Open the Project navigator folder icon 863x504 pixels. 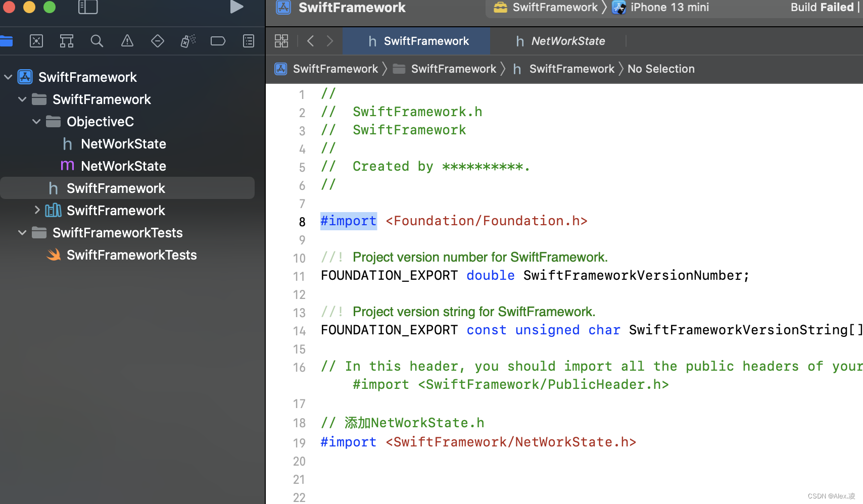click(6, 41)
